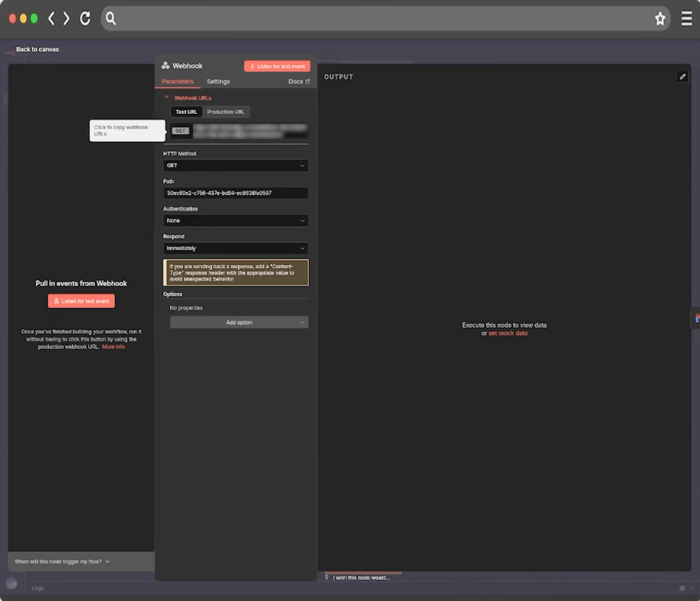This screenshot has height=601, width=700.
Task: Switch to the Production URL toggle
Action: click(225, 112)
